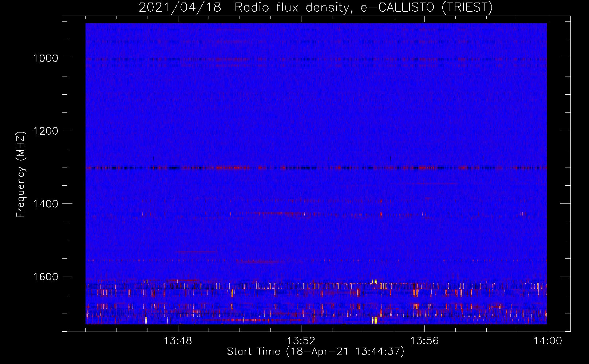Image resolution: width=589 pixels, height=364 pixels.
Task: Click the 13:56 time tick label
Action: pos(424,341)
